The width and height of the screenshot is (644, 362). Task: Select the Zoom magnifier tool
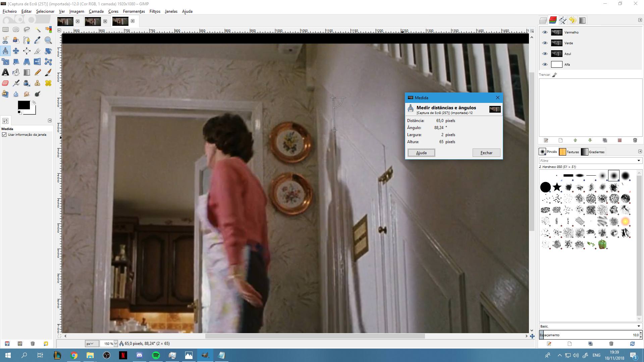pyautogui.click(x=48, y=40)
